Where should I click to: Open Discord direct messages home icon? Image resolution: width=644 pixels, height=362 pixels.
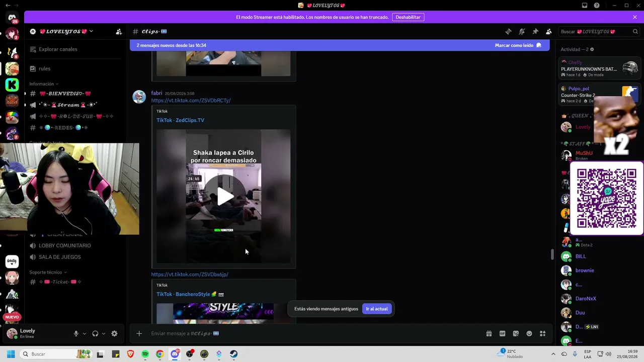[x=12, y=18]
